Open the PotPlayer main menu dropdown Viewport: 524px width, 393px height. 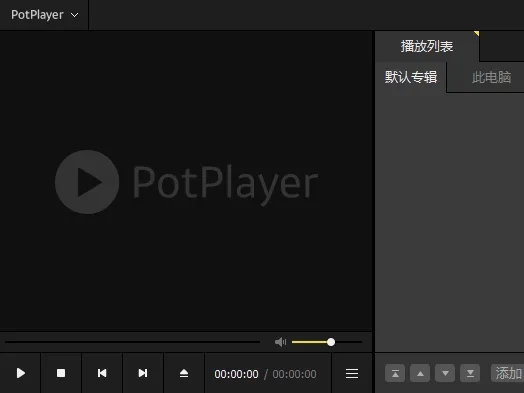point(44,15)
